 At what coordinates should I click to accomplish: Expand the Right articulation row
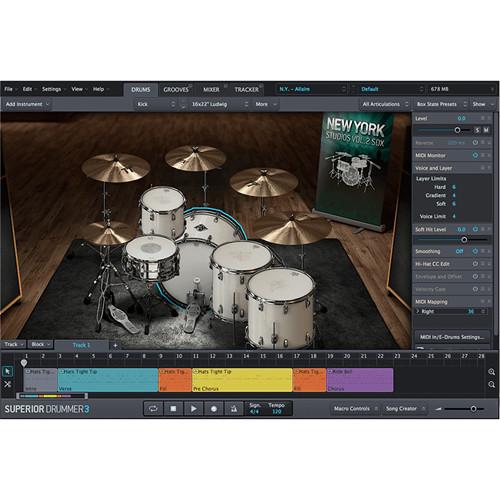(418, 311)
